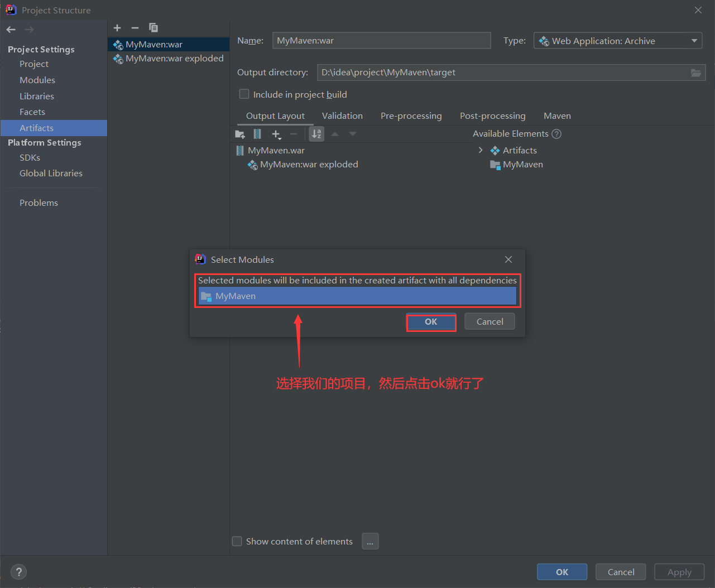Image resolution: width=715 pixels, height=588 pixels.
Task: Confirm Select Modules dialog with OK
Action: tap(431, 322)
